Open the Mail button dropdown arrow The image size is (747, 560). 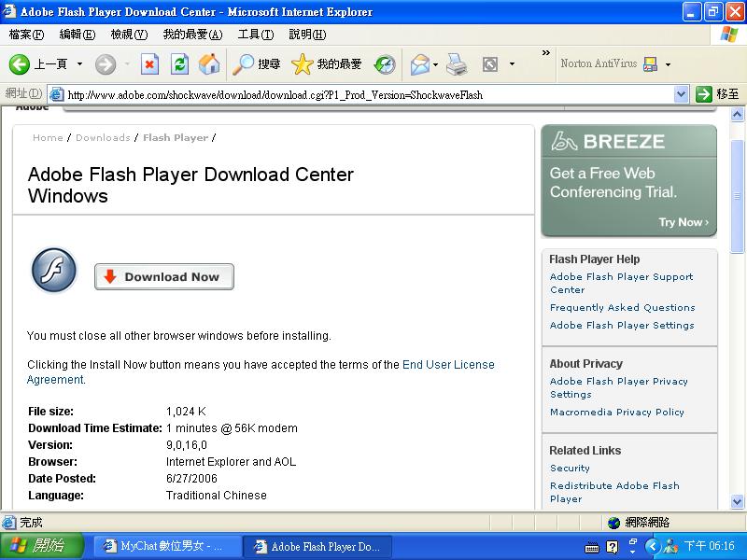[x=435, y=64]
